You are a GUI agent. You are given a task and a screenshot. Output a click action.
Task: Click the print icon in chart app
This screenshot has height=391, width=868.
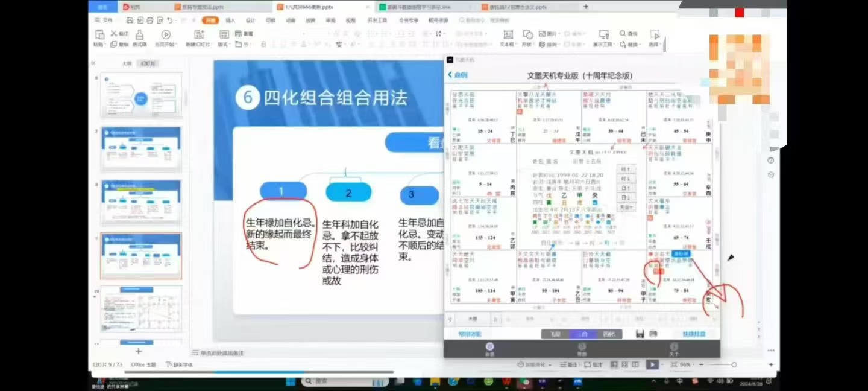pos(653,334)
